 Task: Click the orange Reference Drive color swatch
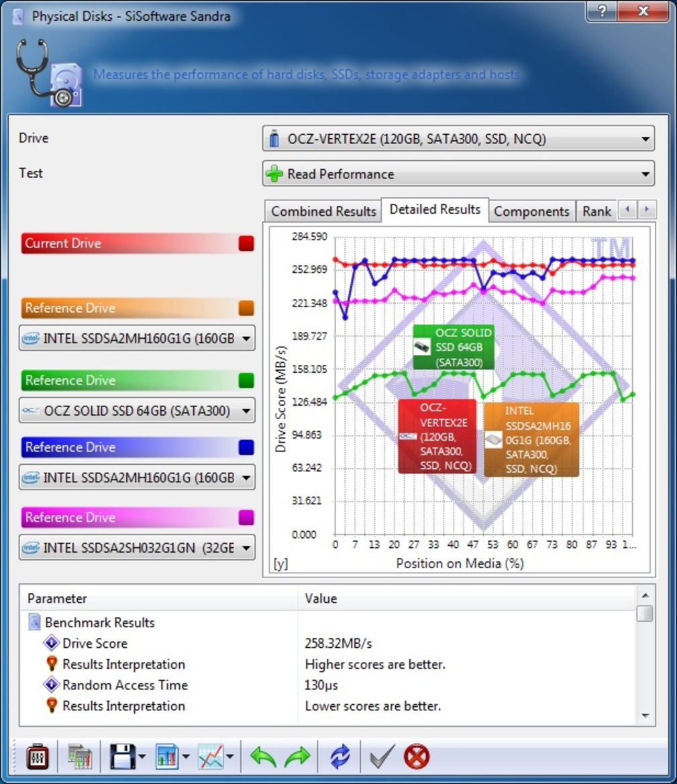tap(246, 308)
